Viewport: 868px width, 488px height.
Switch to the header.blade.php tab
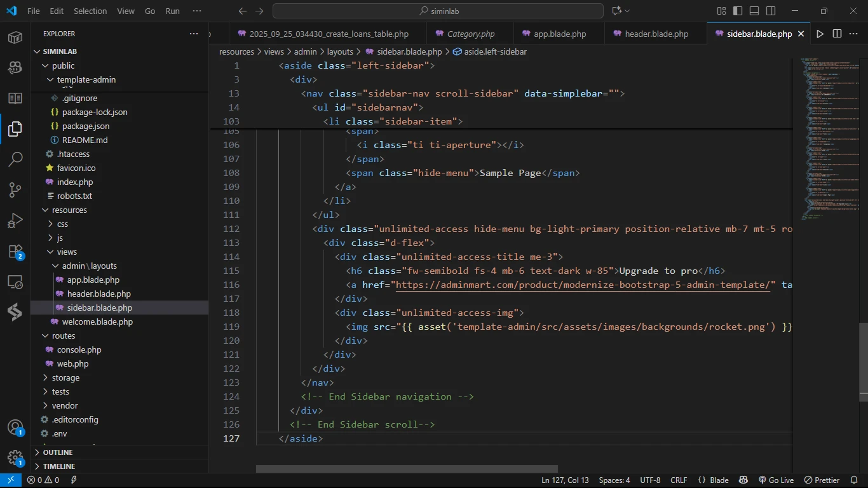656,34
